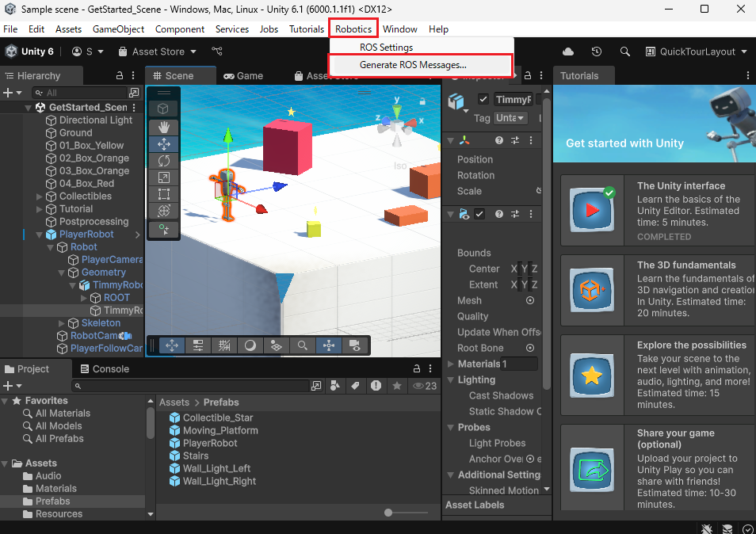This screenshot has height=534, width=756.
Task: Click the Inspector vertical scrollbar
Action: click(x=546, y=243)
